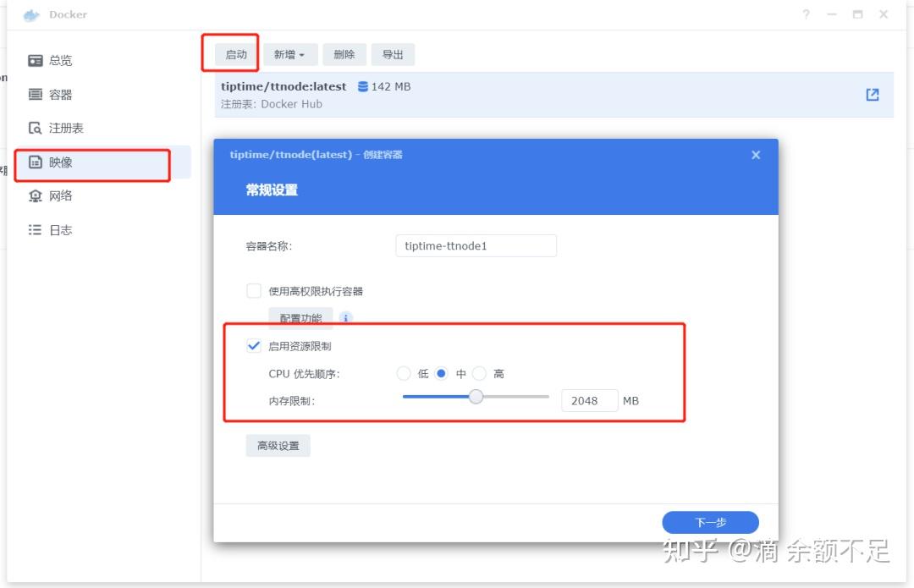914x588 pixels.
Task: Select the tiptime/ttnode:latest image row
Action: 508,94
